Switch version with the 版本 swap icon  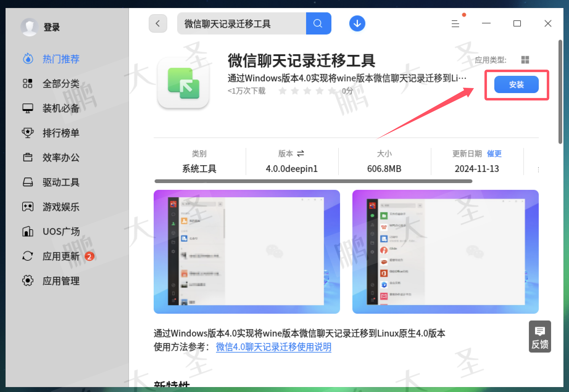(300, 153)
